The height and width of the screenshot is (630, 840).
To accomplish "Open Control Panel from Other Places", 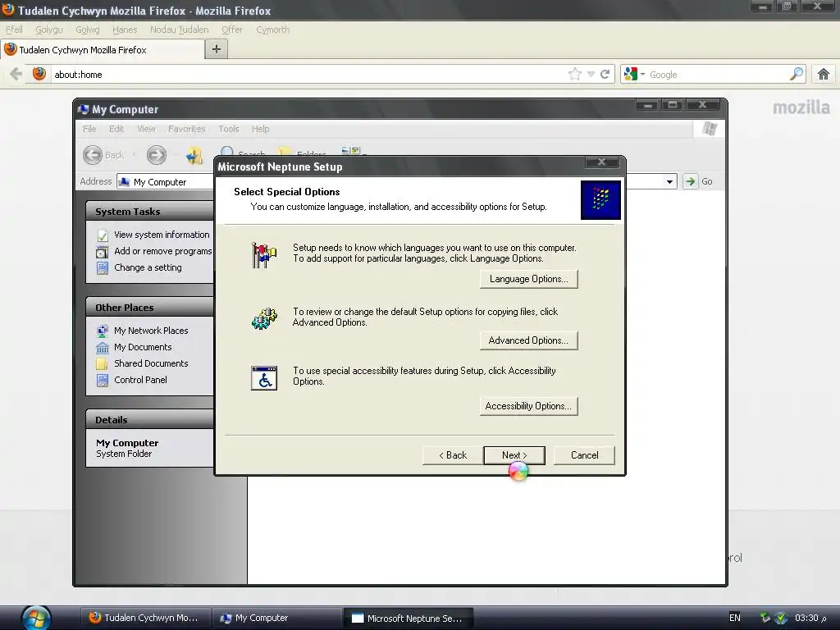I will 140,380.
